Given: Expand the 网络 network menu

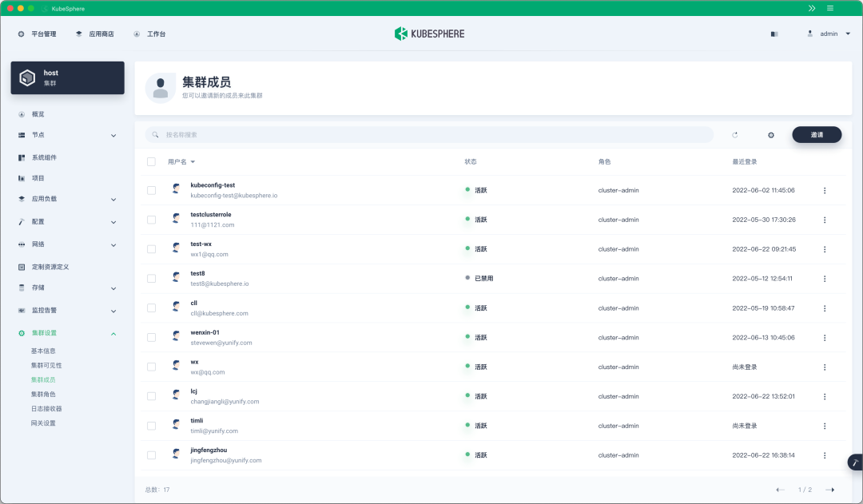Looking at the screenshot, I should 67,244.
